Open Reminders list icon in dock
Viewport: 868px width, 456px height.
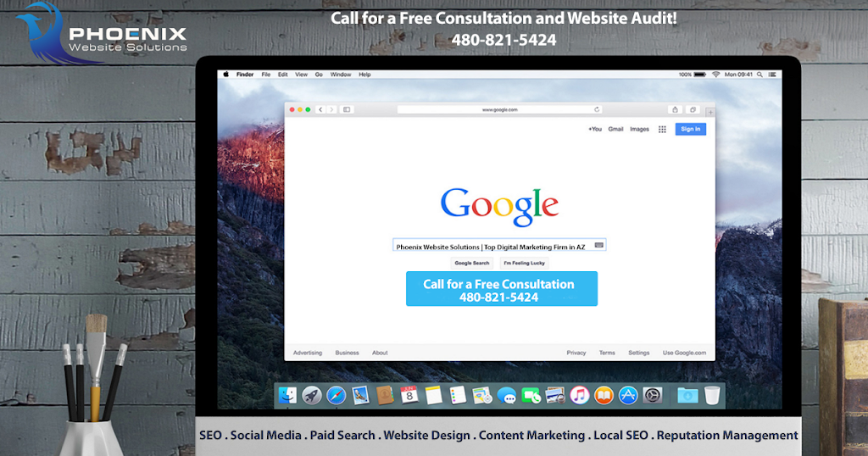(x=458, y=395)
